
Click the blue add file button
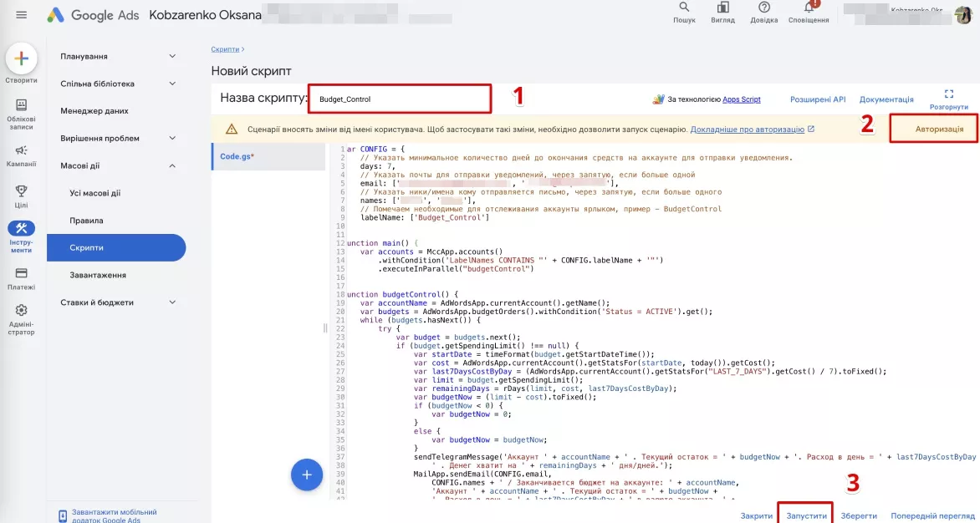[307, 475]
